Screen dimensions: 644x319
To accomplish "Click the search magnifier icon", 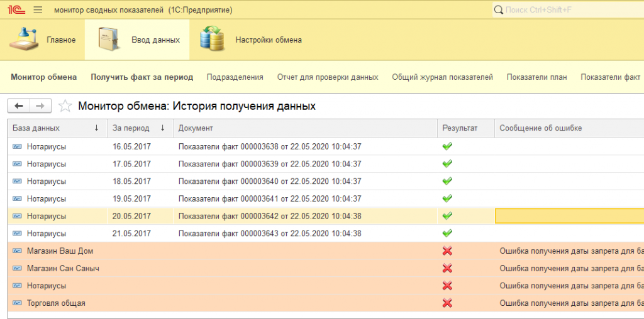I will tap(499, 9).
